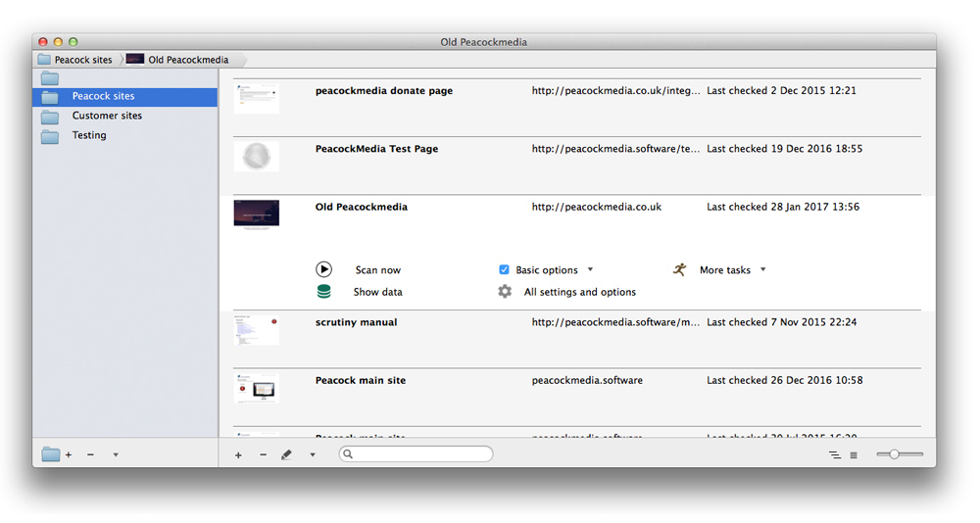Click the Show data database icon

[323, 292]
